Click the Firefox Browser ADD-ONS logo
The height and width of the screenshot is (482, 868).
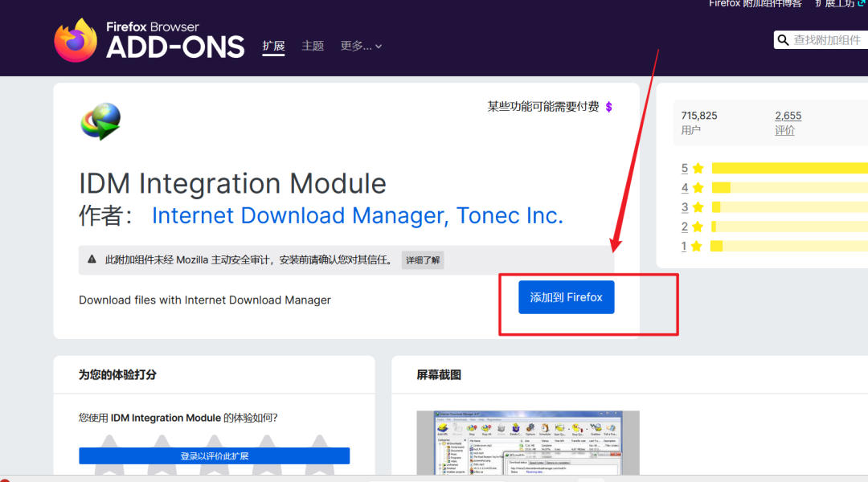tap(149, 40)
